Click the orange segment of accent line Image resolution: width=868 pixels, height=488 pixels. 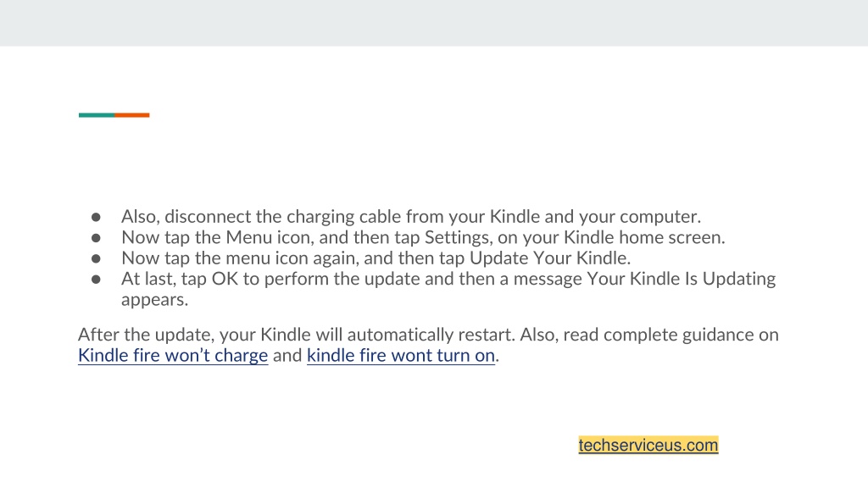tap(131, 115)
